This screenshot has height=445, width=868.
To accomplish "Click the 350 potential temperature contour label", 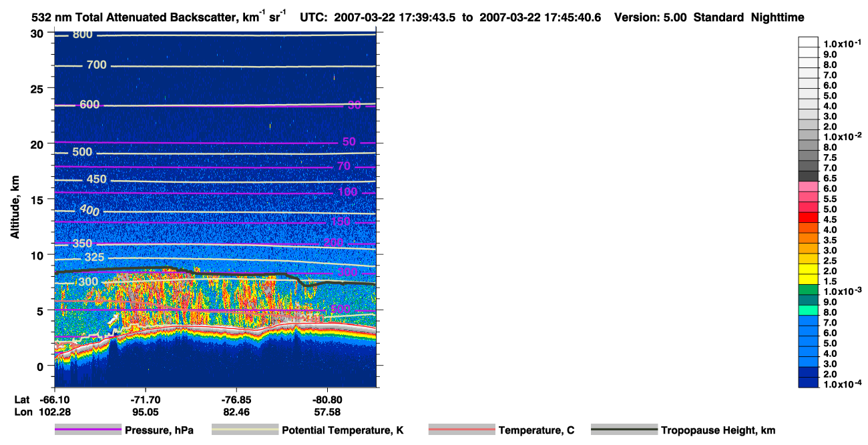I will point(82,244).
